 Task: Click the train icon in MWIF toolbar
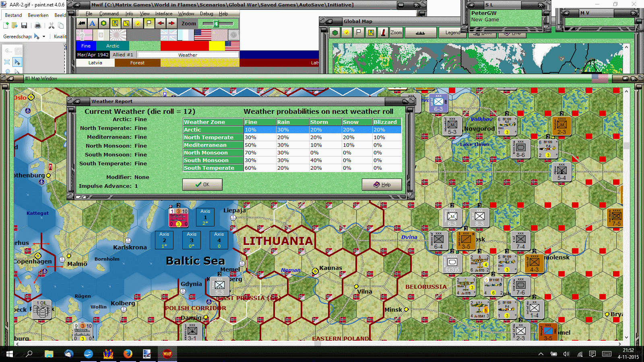coord(82,23)
